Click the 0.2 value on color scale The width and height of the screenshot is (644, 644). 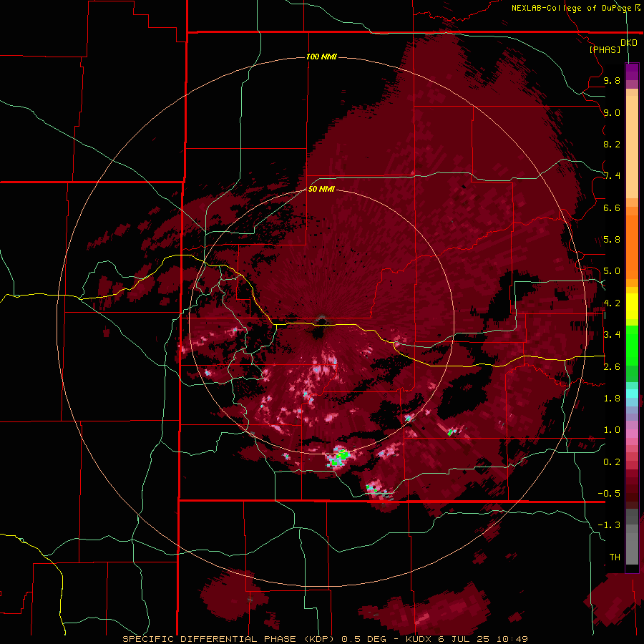click(x=612, y=462)
